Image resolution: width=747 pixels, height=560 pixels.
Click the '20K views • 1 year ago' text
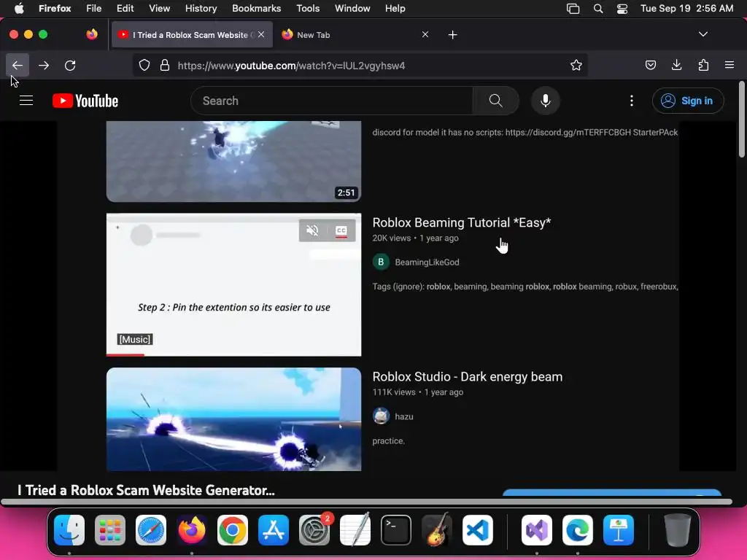pyautogui.click(x=415, y=238)
